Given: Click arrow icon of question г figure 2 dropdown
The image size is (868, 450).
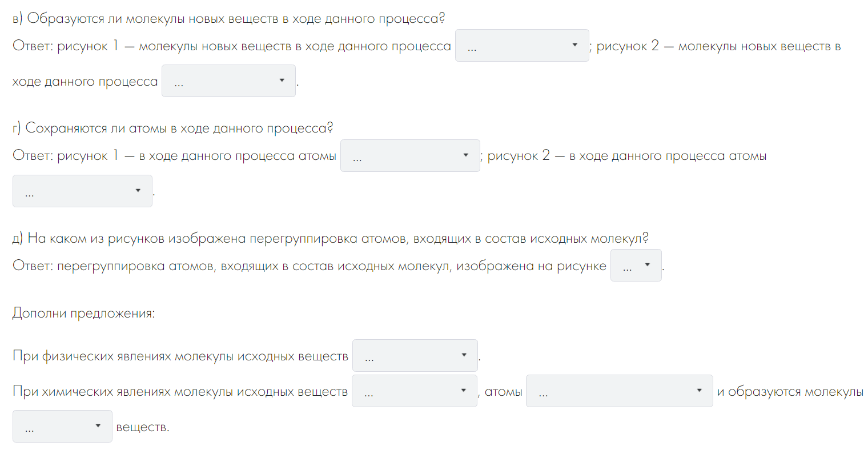Looking at the screenshot, I should pyautogui.click(x=138, y=191).
